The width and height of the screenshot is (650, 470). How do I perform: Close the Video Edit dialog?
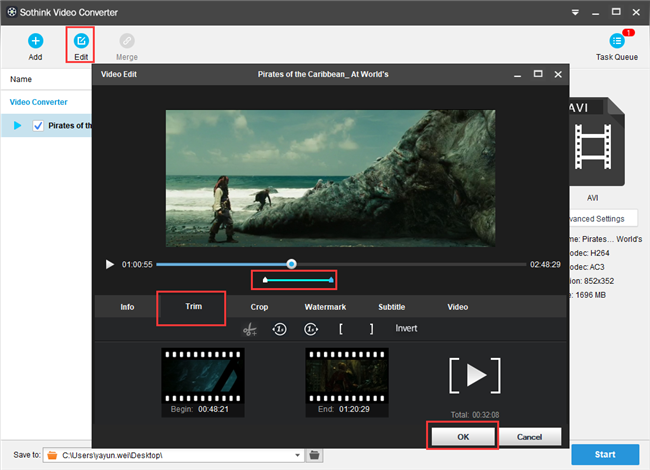click(558, 74)
